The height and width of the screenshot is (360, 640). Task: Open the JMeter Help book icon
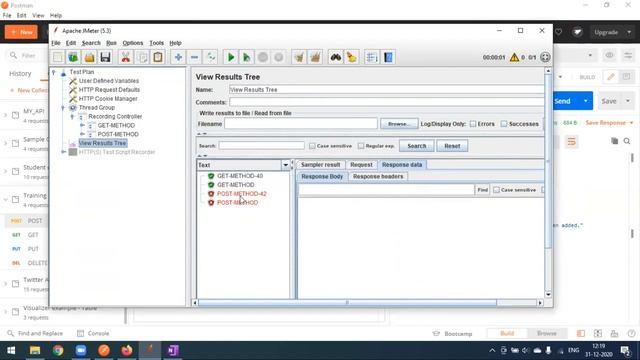(388, 57)
